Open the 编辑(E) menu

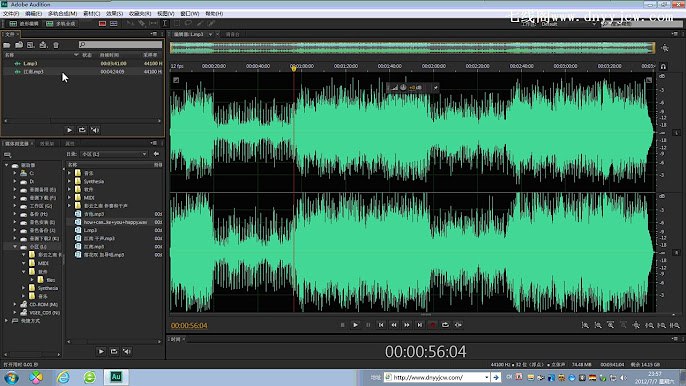[x=33, y=14]
